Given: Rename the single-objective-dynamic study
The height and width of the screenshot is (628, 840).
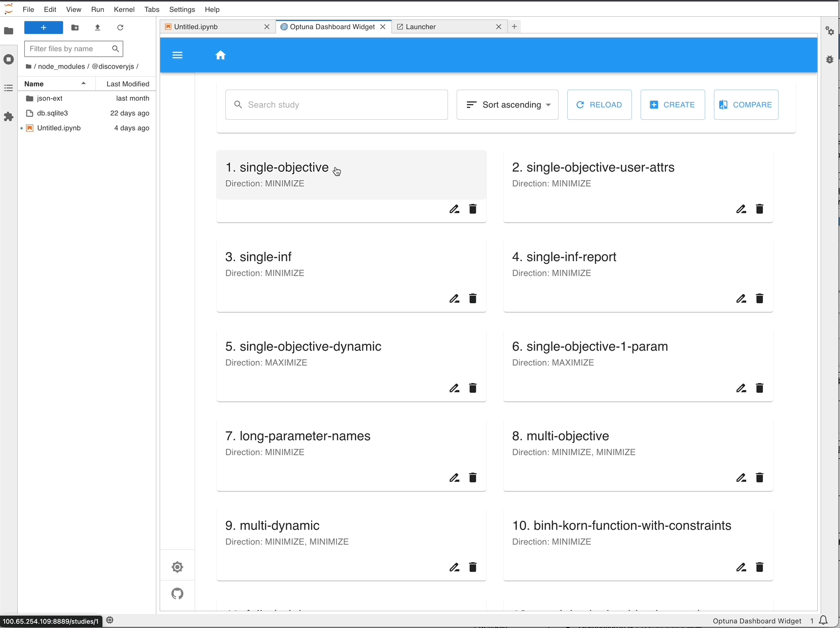Looking at the screenshot, I should [455, 388].
